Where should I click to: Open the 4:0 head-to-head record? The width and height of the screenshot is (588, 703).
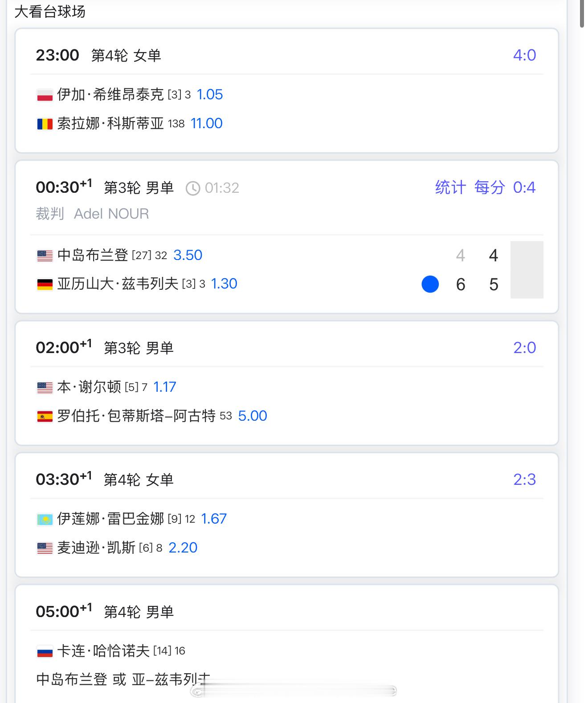click(524, 55)
